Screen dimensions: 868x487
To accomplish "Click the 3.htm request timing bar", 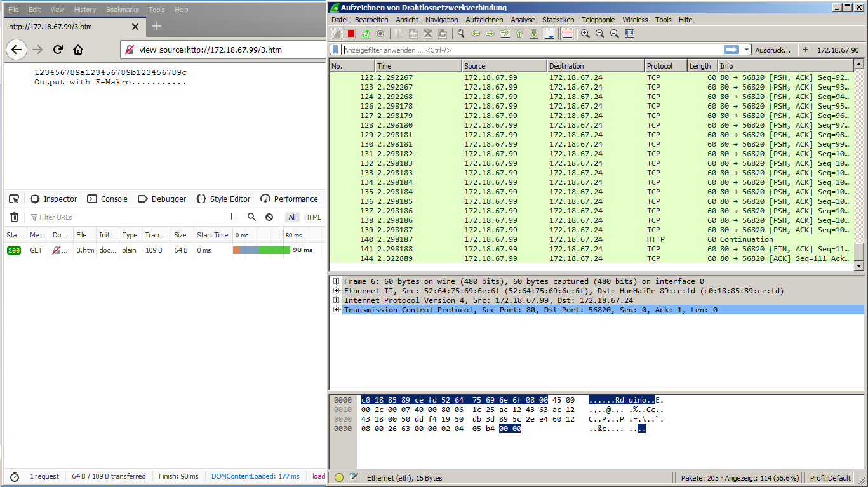I will [262, 250].
